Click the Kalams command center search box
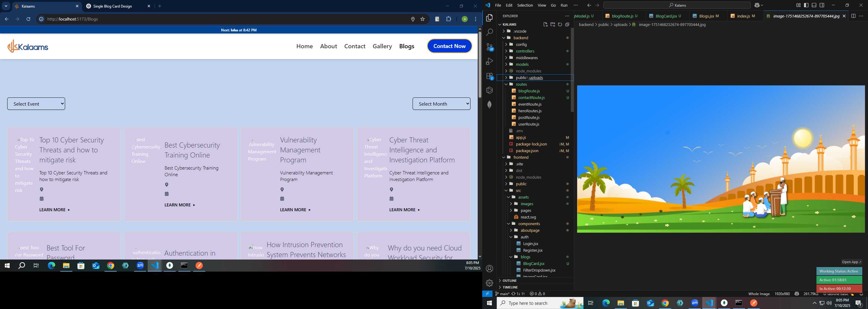868x309 pixels. click(676, 5)
